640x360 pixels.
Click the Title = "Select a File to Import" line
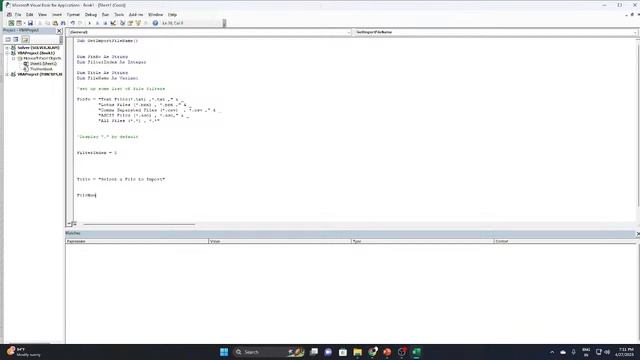tap(121, 179)
